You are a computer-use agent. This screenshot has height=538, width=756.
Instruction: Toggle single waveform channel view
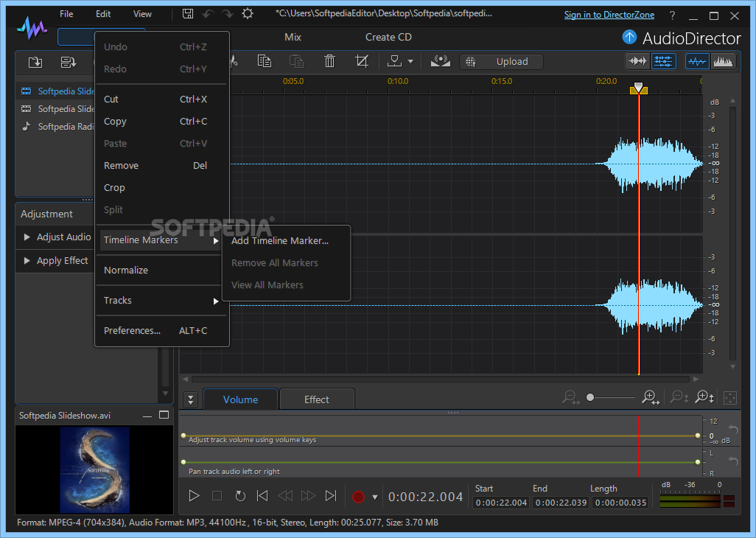(637, 61)
